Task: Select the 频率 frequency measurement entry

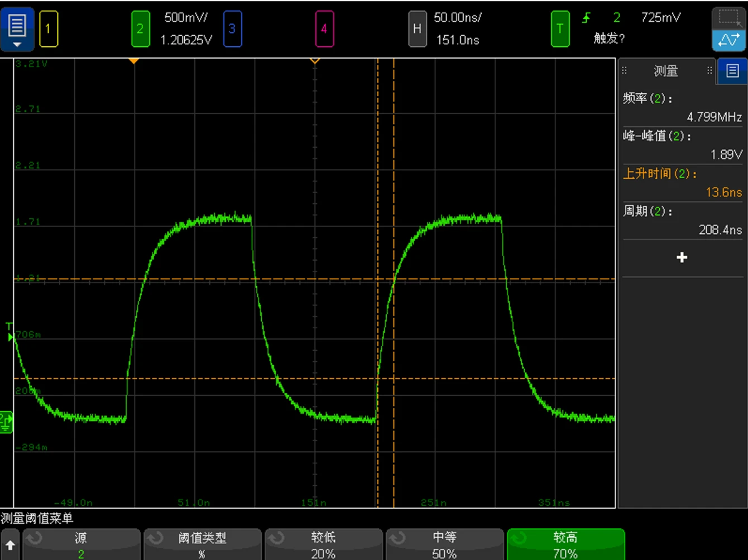Action: tap(682, 107)
